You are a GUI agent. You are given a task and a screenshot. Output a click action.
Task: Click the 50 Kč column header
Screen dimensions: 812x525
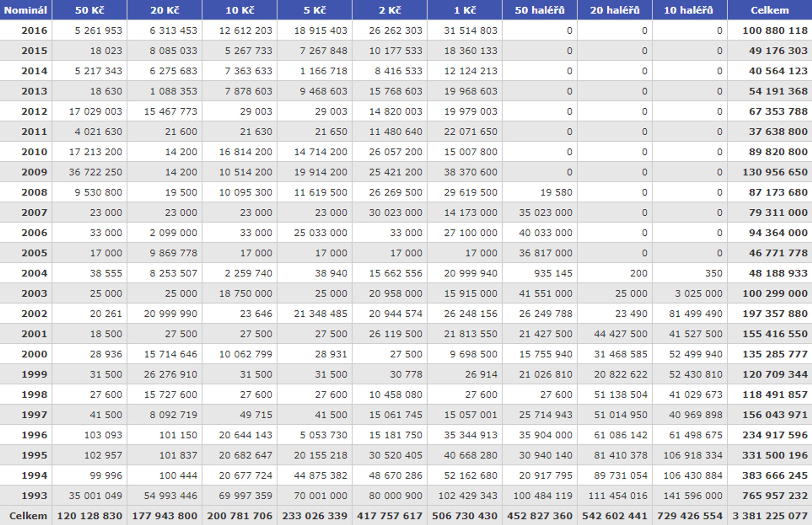pyautogui.click(x=89, y=10)
